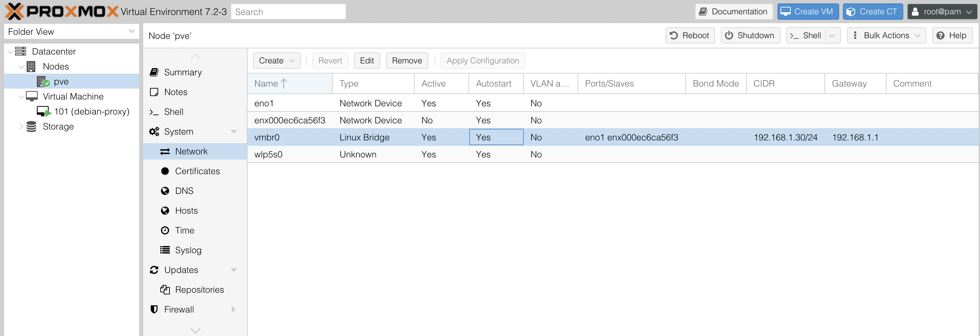This screenshot has height=336, width=980.
Task: Click the Firewall shield icon
Action: 154,309
